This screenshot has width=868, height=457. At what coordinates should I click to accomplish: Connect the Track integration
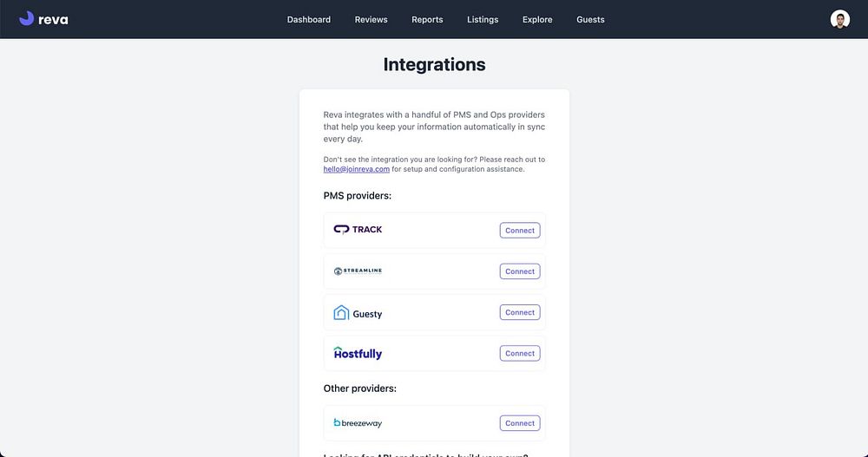pos(520,231)
